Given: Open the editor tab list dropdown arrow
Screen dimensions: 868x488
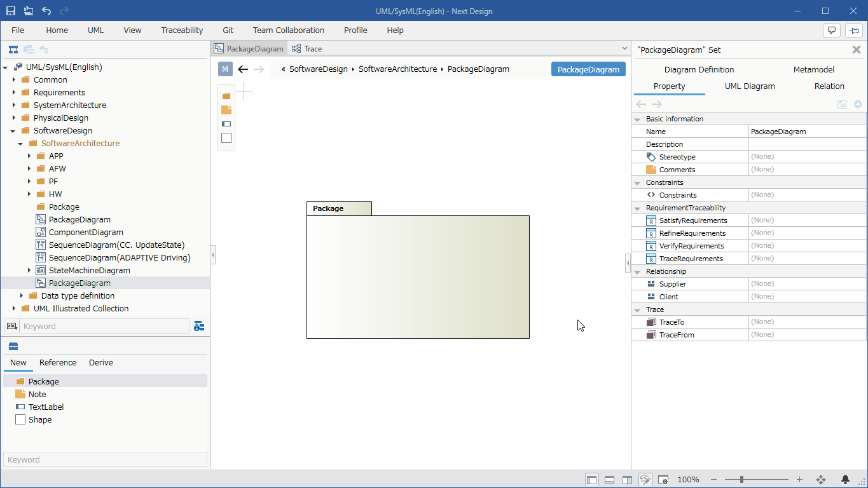Looking at the screenshot, I should [x=624, y=48].
